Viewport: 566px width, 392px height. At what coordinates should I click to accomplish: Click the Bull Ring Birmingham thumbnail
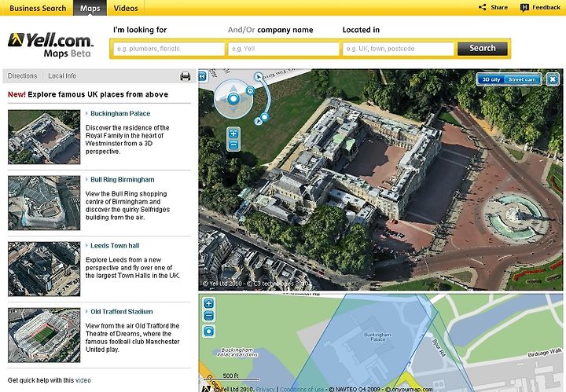(44, 203)
